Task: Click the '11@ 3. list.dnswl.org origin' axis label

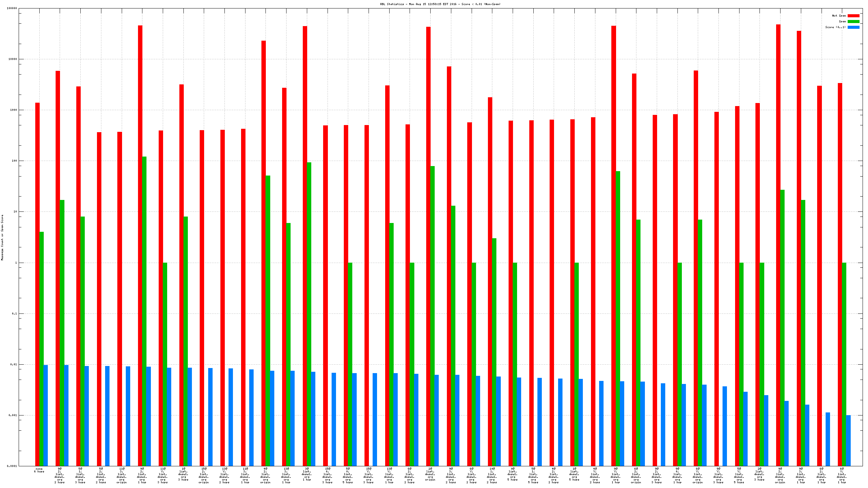Action: [x=121, y=475]
